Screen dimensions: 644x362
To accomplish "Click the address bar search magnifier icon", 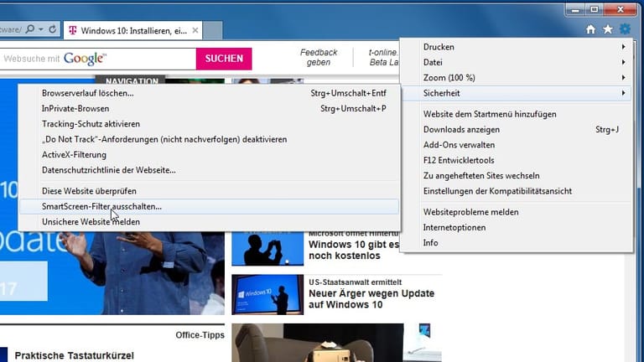I will pos(30,29).
